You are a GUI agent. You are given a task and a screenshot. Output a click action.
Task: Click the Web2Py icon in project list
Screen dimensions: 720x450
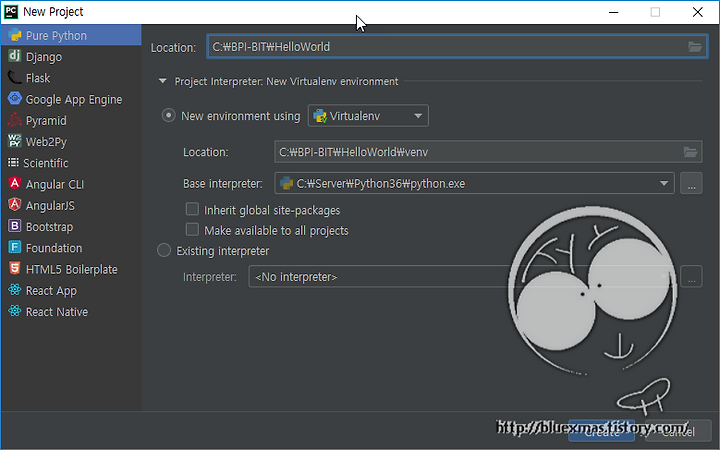[x=15, y=141]
